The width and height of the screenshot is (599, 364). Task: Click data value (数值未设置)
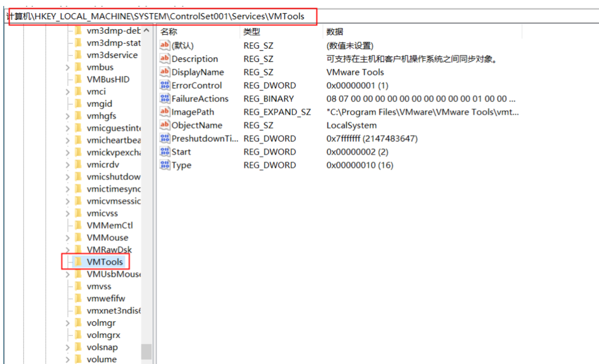pyautogui.click(x=350, y=46)
